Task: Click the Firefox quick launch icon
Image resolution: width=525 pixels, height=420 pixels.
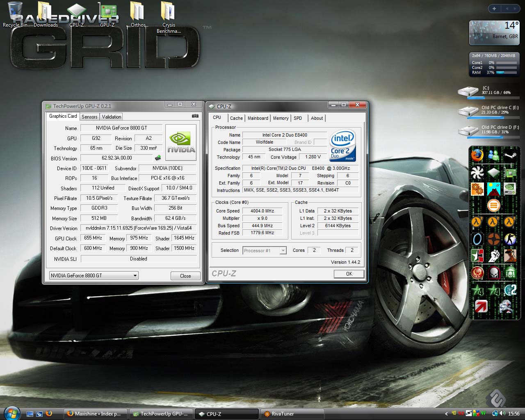Action: tap(49, 414)
